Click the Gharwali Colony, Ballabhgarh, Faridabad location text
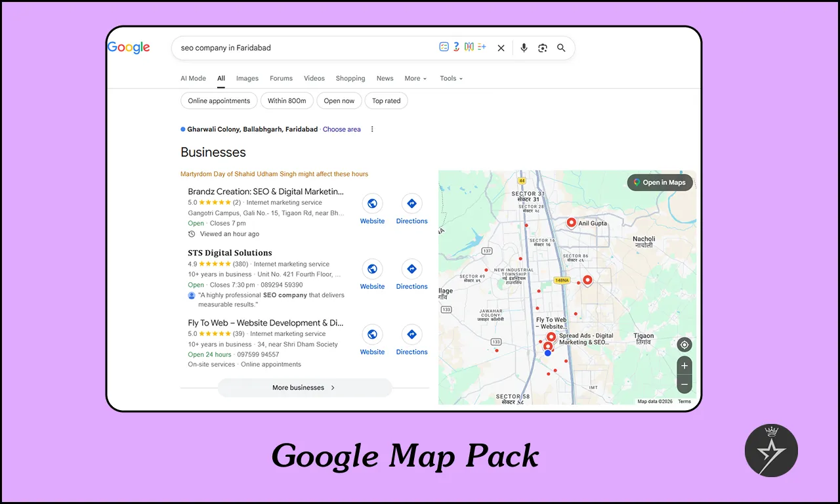 [x=253, y=129]
